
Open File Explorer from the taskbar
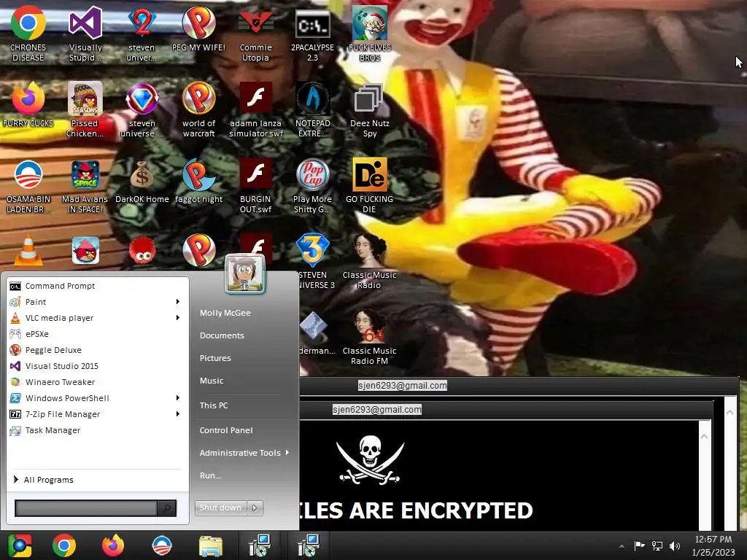pyautogui.click(x=211, y=545)
